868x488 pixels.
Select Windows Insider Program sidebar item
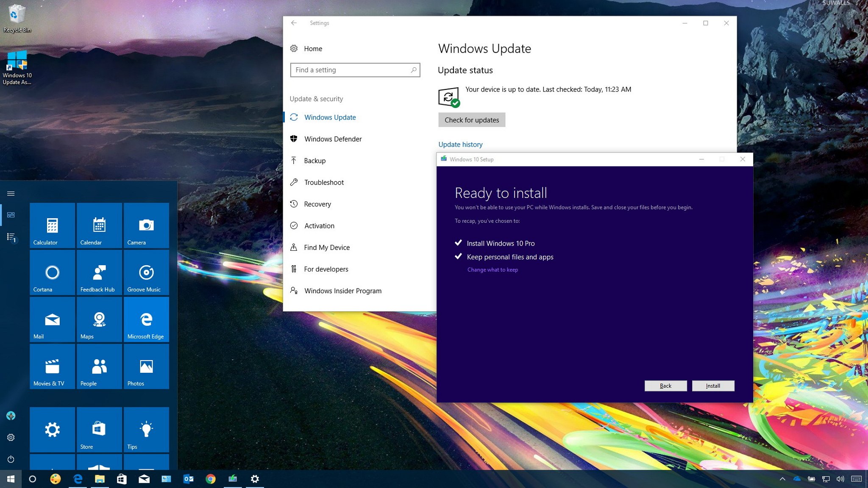tap(343, 290)
